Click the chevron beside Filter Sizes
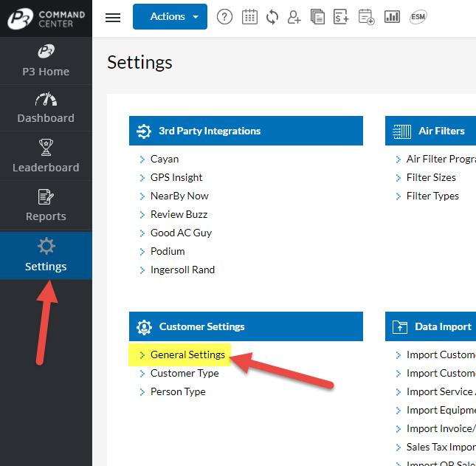Image resolution: width=476 pixels, height=466 pixels. [x=399, y=178]
